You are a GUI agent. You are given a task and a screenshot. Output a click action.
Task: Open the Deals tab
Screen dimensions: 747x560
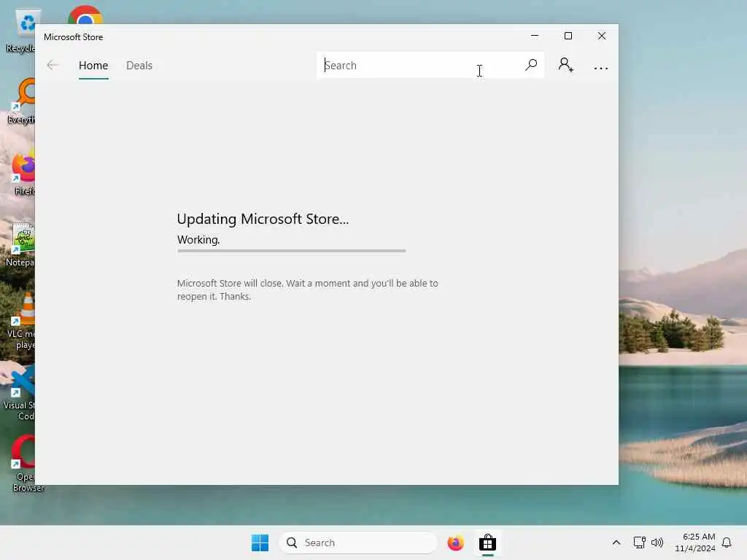pos(139,65)
